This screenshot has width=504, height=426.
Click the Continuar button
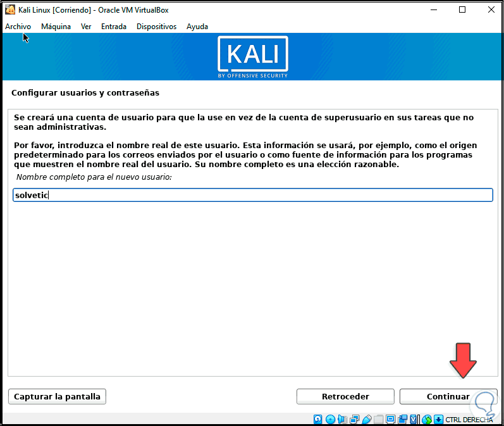(x=448, y=396)
